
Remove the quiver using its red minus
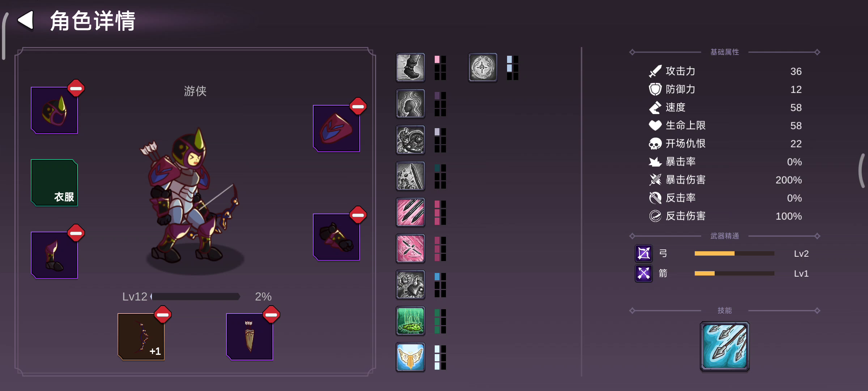coord(271,314)
